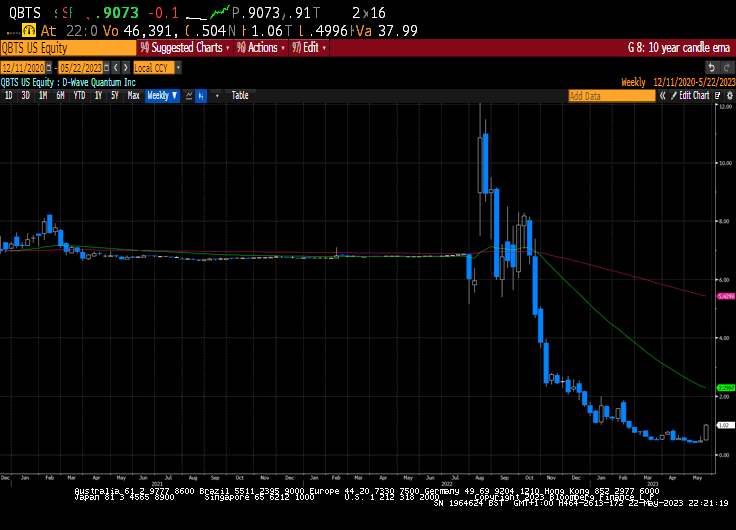Open chart settings gear icon
This screenshot has width=736, height=530.
click(729, 96)
